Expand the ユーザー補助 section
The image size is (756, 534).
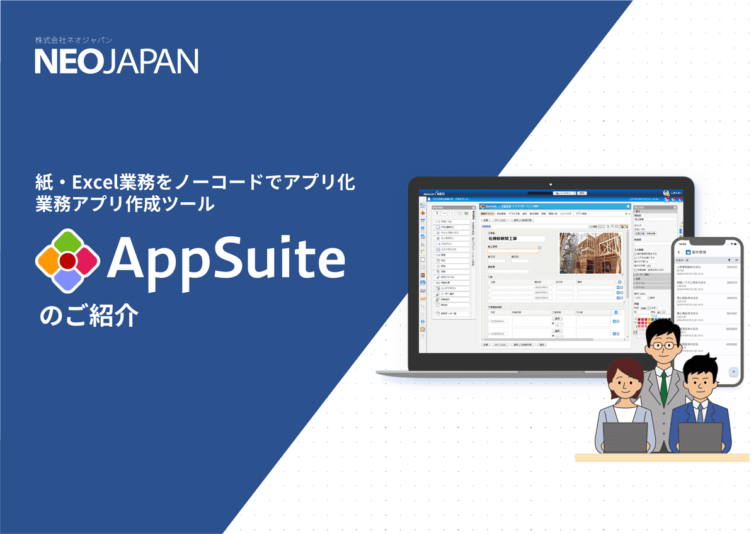652,275
